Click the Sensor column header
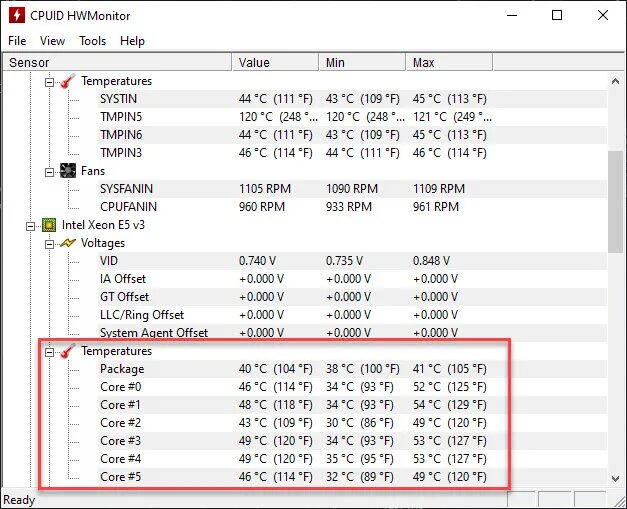 point(117,62)
